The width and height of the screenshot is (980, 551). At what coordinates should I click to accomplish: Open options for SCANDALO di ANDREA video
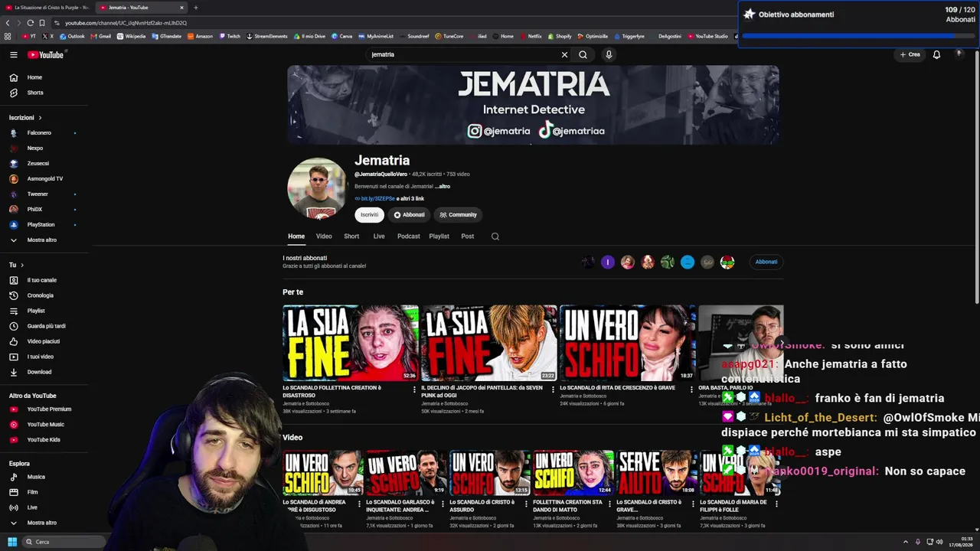[360, 504]
